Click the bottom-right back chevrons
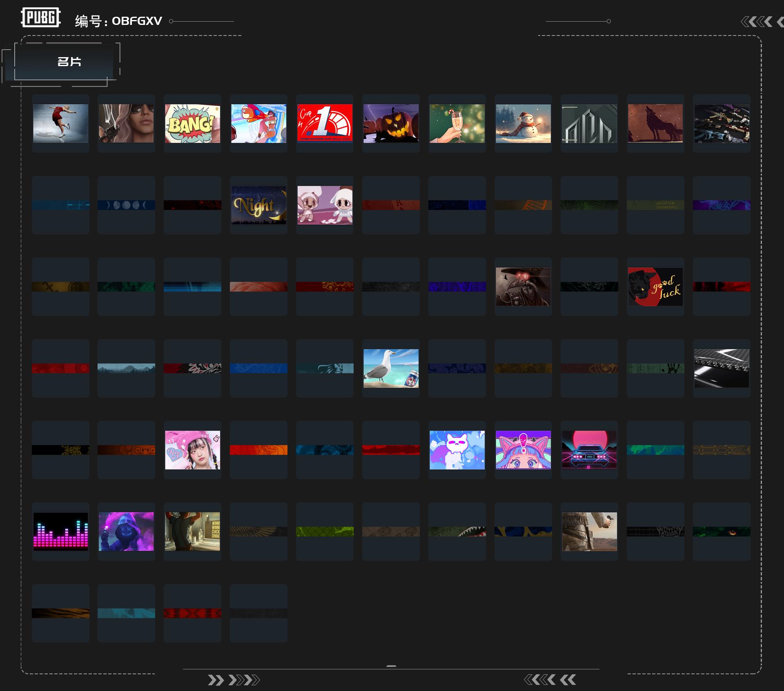 pyautogui.click(x=550, y=680)
